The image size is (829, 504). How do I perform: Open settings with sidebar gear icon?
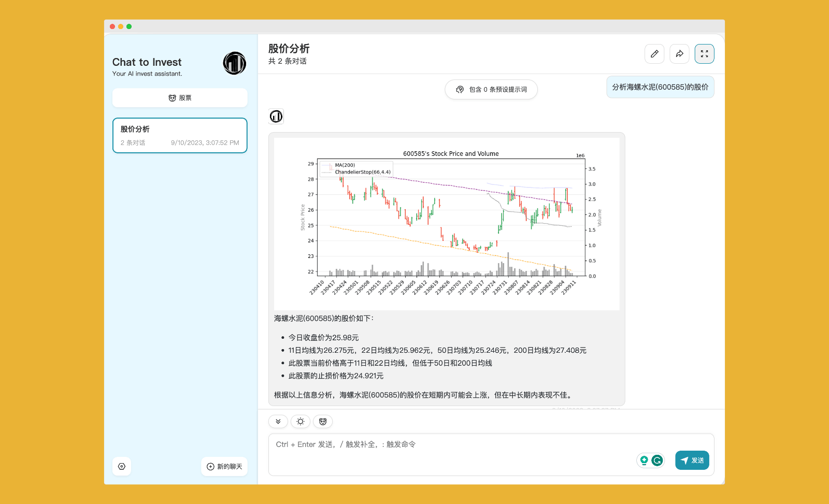122,466
